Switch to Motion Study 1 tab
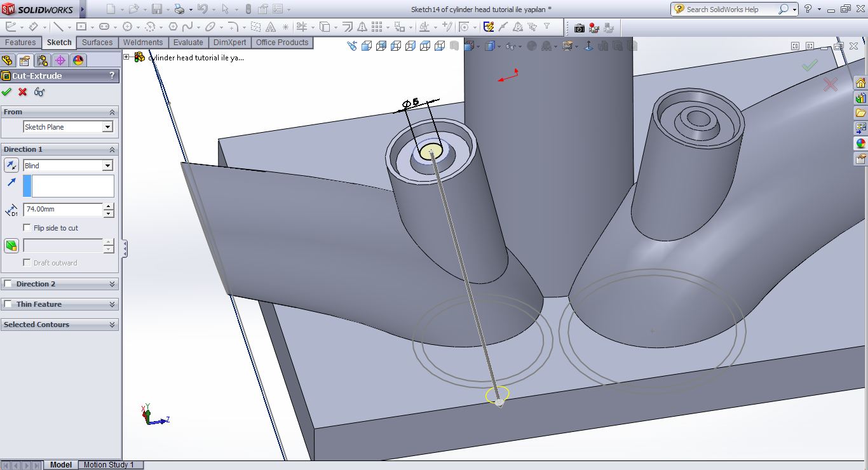 point(109,465)
